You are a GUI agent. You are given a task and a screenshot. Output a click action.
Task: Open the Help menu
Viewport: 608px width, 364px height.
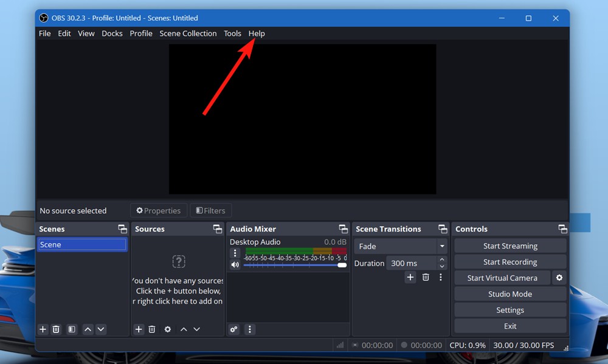257,33
